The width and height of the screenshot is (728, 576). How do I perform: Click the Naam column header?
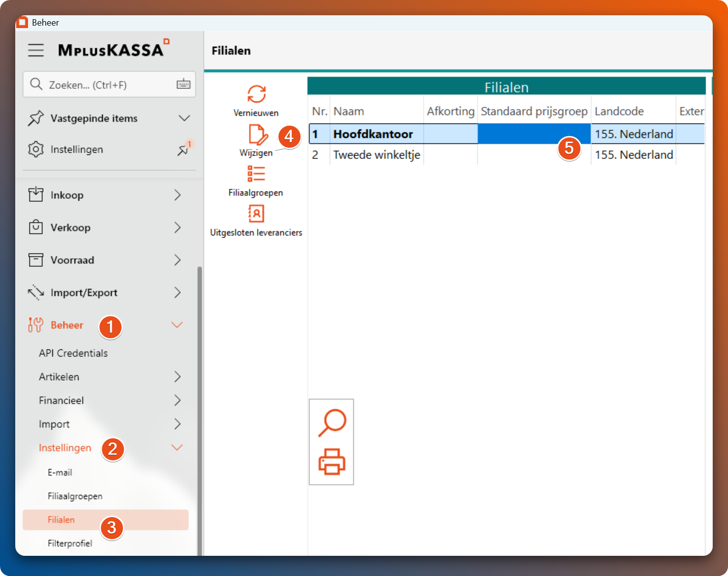pos(349,111)
